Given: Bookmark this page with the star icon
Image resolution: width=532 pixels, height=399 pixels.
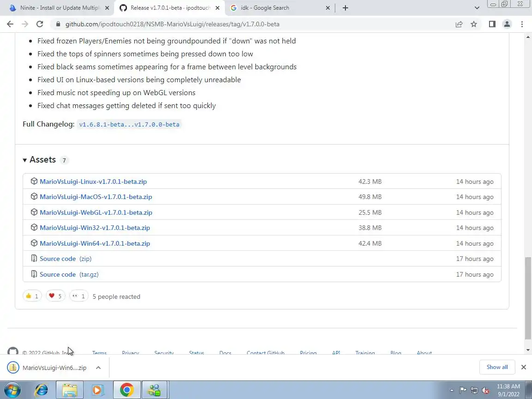Looking at the screenshot, I should pos(474,24).
